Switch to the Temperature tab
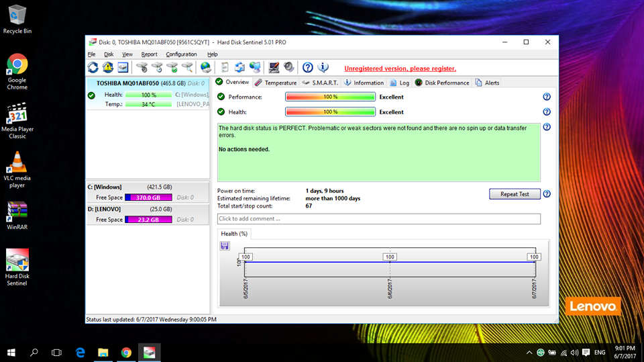 click(x=276, y=83)
